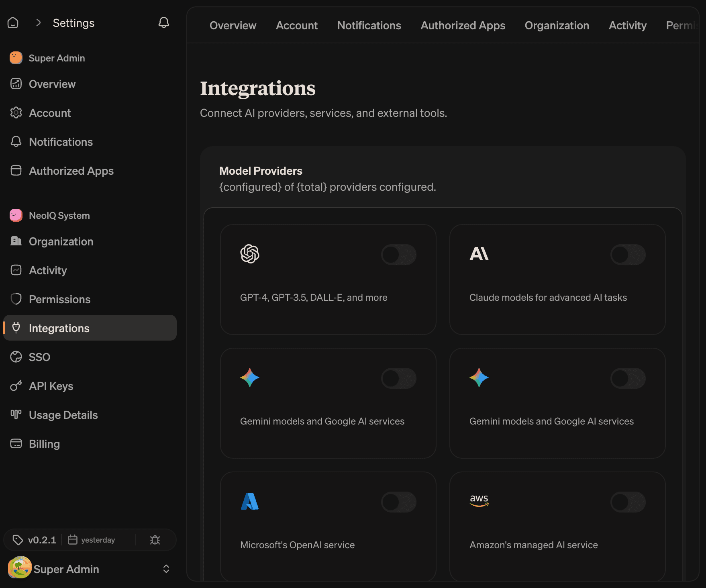Click the bug report icon near the version
This screenshot has width=706, height=588.
pyautogui.click(x=155, y=540)
